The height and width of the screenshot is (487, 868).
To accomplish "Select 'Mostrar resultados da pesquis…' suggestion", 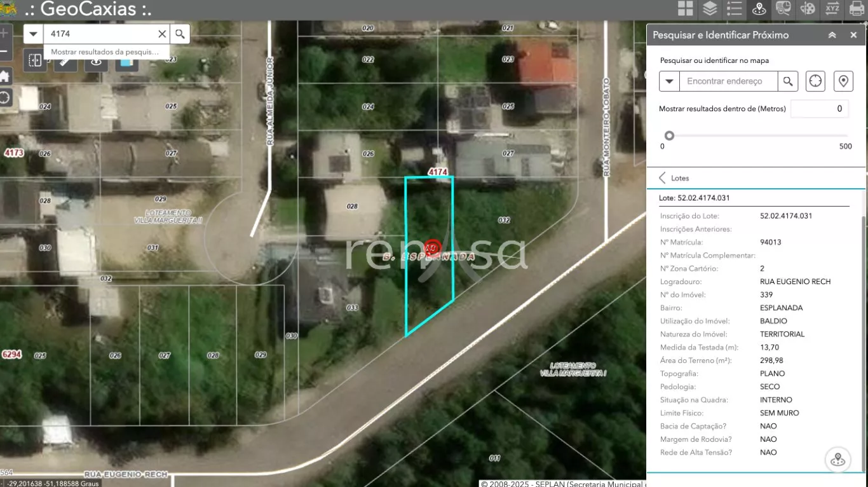I will click(105, 52).
